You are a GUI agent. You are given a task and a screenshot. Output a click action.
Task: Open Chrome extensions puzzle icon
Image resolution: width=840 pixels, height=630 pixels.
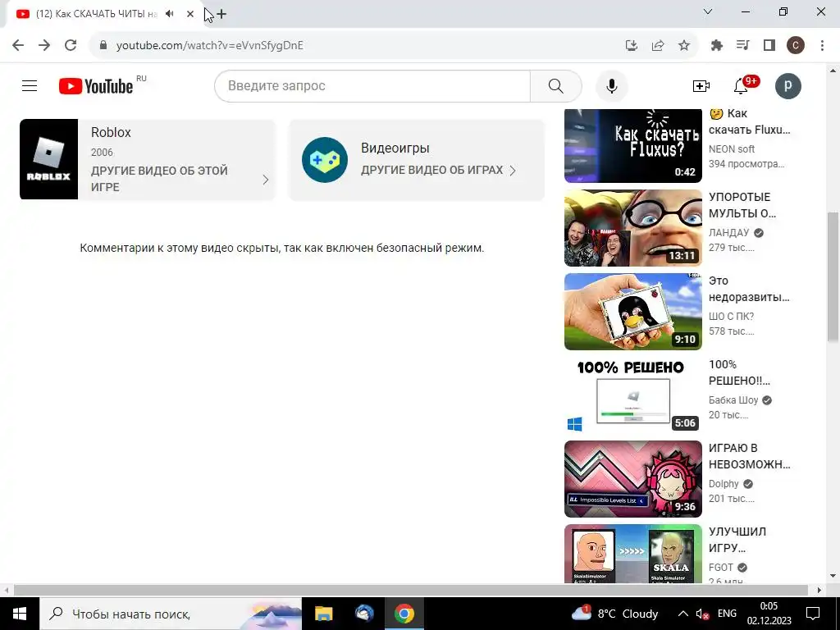(716, 46)
